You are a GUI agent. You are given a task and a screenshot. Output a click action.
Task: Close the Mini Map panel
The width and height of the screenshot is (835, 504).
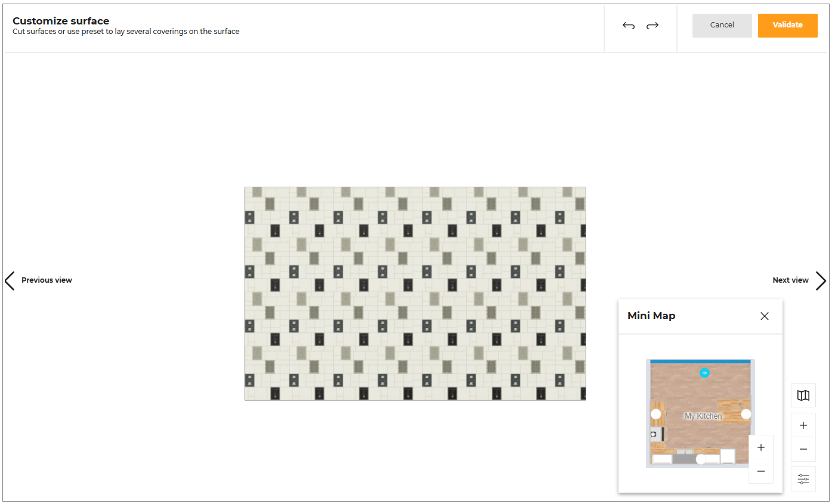pos(764,316)
